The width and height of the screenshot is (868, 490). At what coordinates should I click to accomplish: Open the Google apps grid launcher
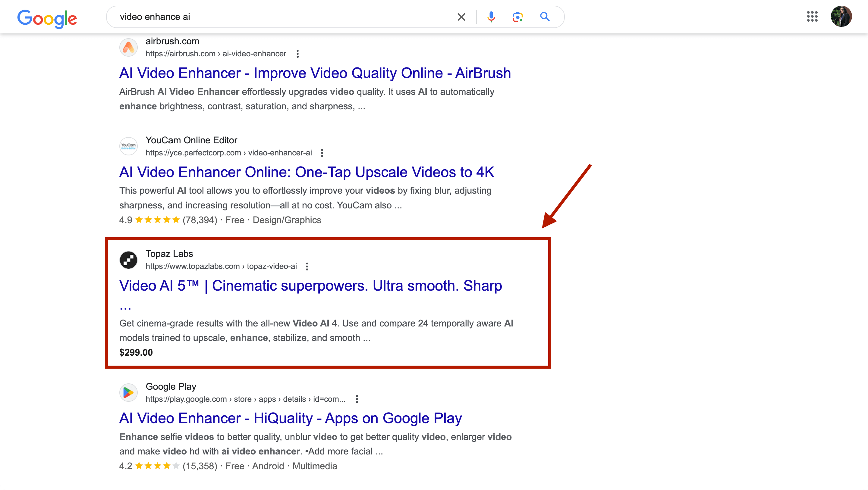tap(813, 17)
